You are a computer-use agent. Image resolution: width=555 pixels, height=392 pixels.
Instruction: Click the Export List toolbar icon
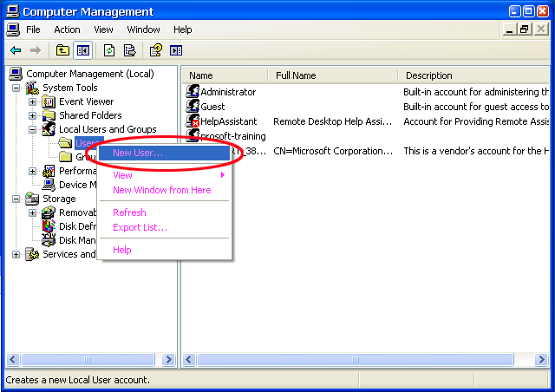pos(129,50)
